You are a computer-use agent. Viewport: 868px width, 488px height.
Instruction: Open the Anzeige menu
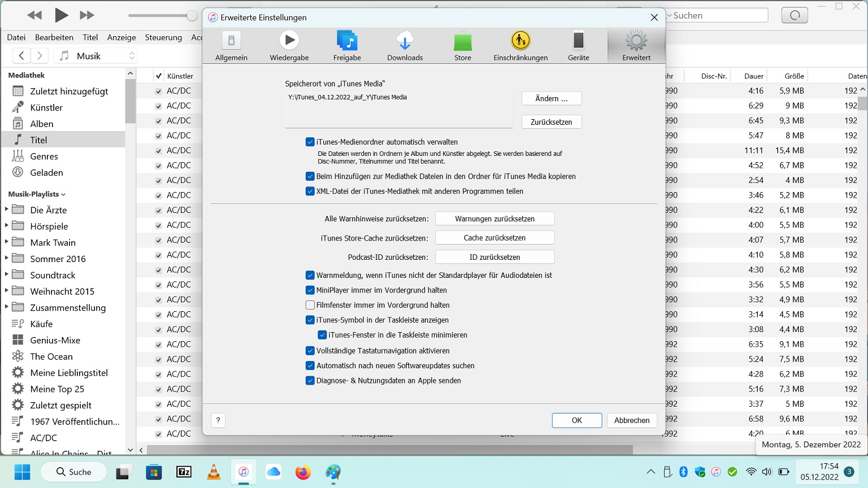[x=121, y=37]
